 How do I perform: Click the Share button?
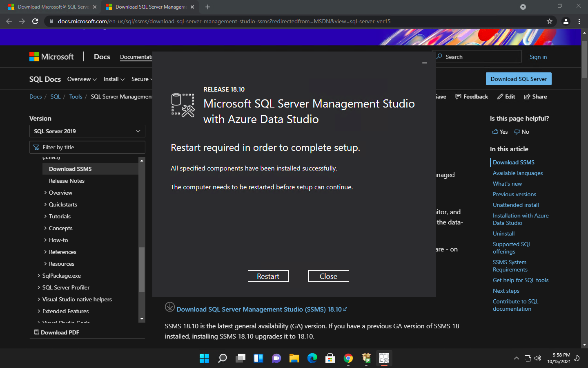(535, 96)
